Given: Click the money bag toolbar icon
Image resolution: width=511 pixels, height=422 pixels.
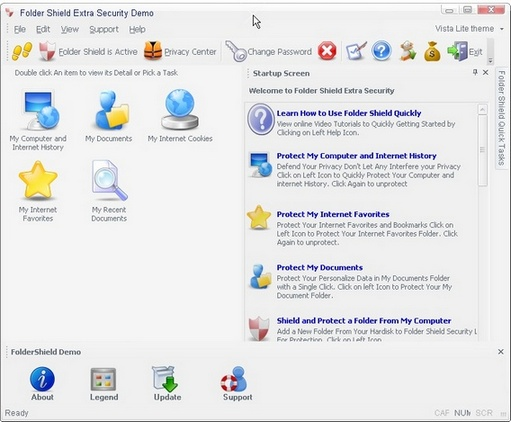Looking at the screenshot, I should point(432,51).
